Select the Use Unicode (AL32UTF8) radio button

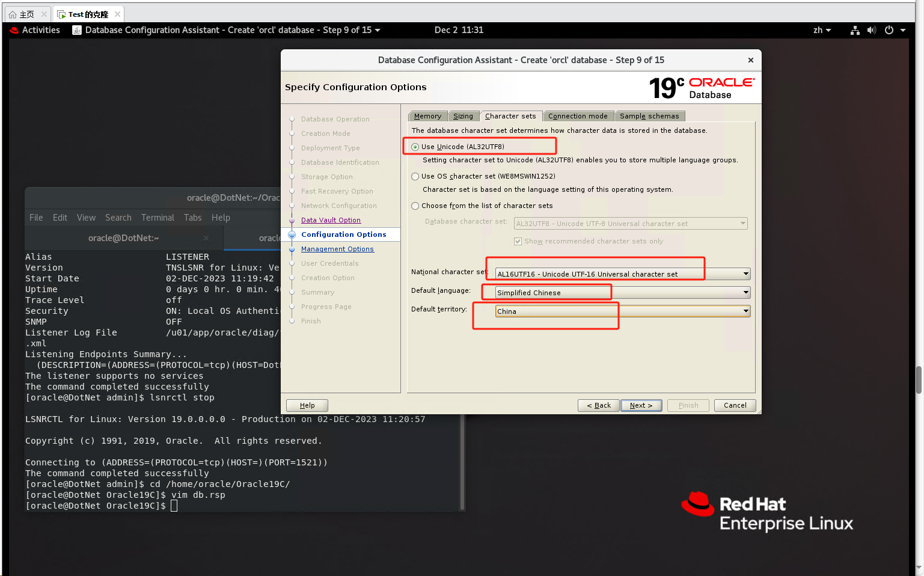(415, 147)
